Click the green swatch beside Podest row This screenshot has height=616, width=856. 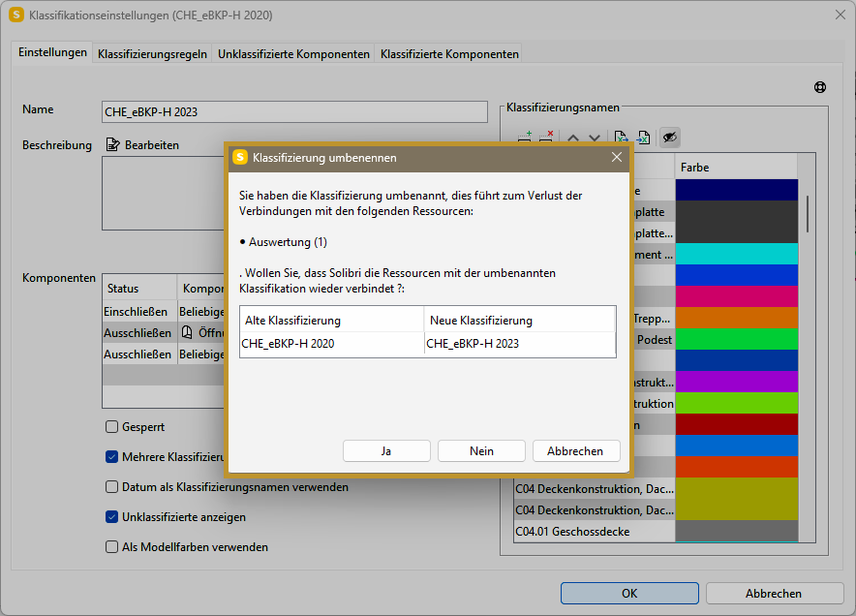pos(737,339)
